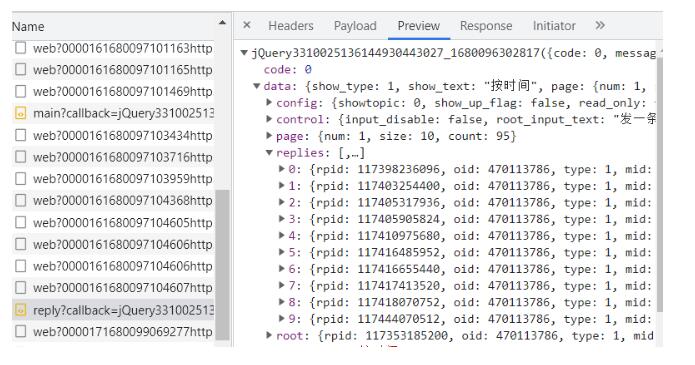This screenshot has width=695, height=365.
Task: Click the preview pane vertical scrollbar
Action: pyautogui.click(x=659, y=184)
